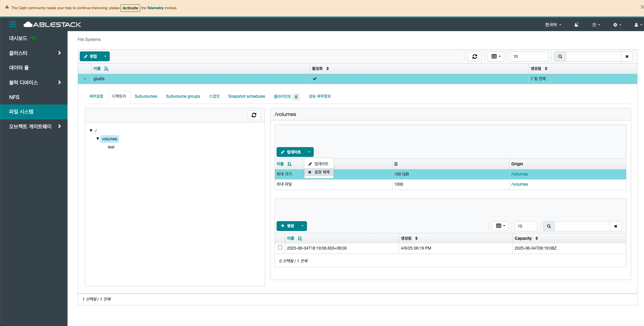
Task: Open the notifications bell icon
Action: [576, 25]
